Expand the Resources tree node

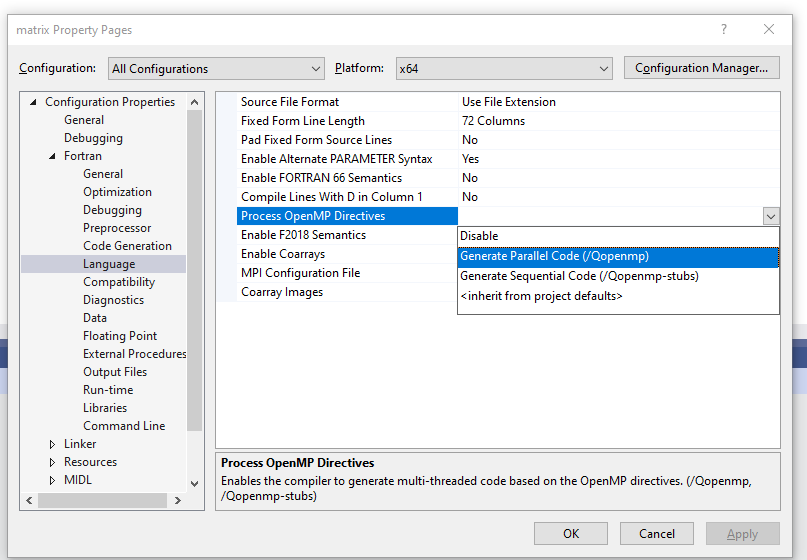tap(53, 462)
